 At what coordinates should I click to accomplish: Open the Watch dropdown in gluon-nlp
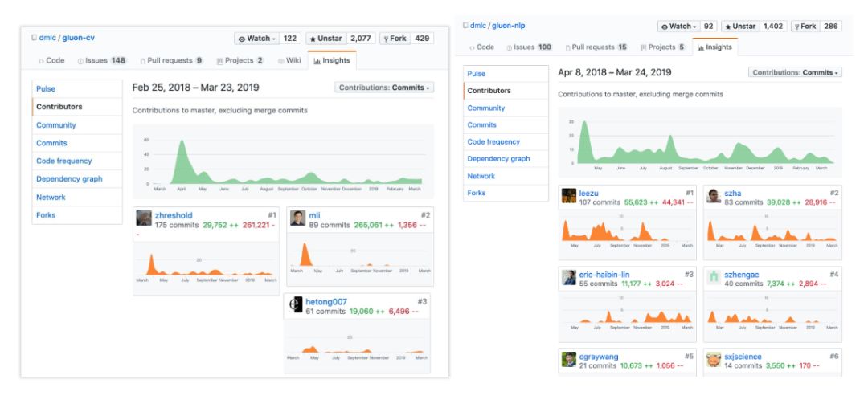(678, 26)
